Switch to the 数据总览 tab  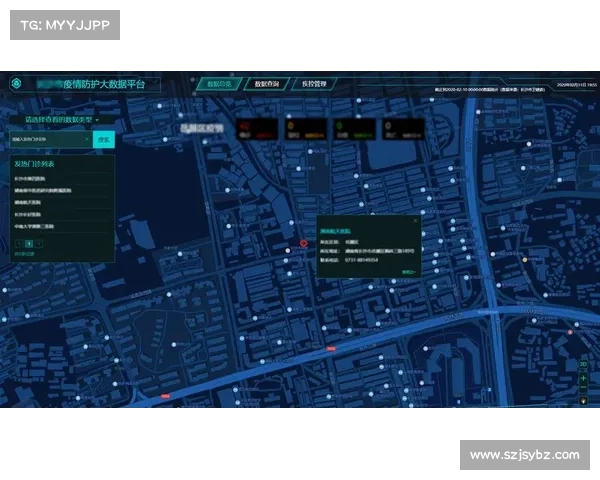218,85
